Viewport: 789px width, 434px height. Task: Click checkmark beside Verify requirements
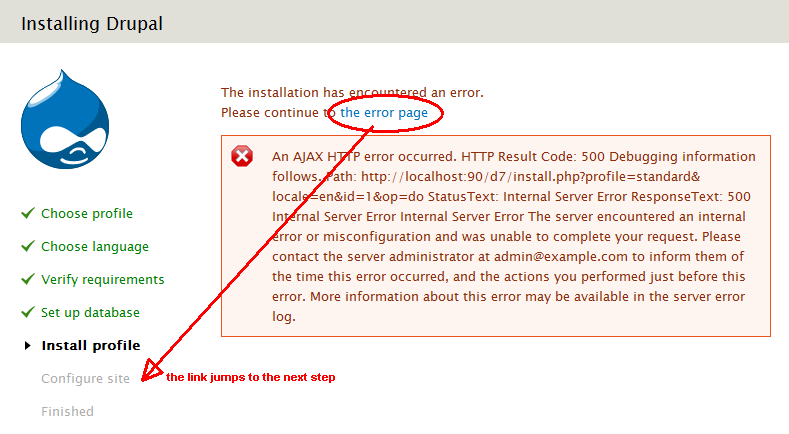click(x=28, y=279)
